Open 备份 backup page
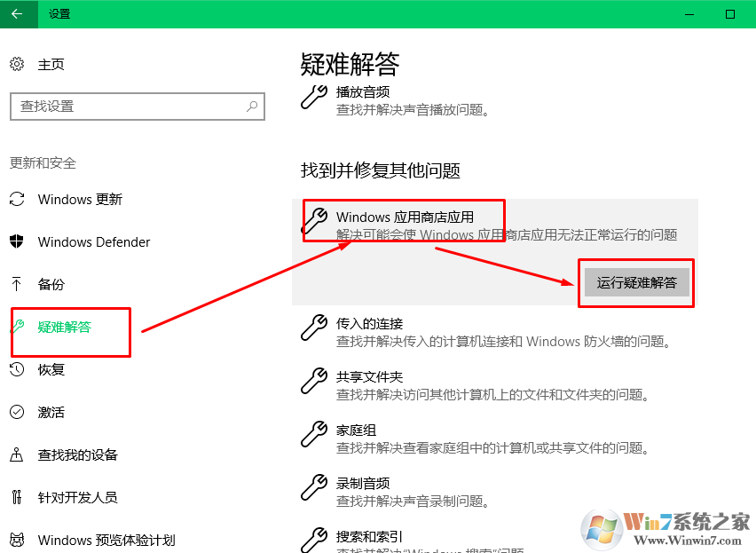This screenshot has width=756, height=553. [51, 284]
